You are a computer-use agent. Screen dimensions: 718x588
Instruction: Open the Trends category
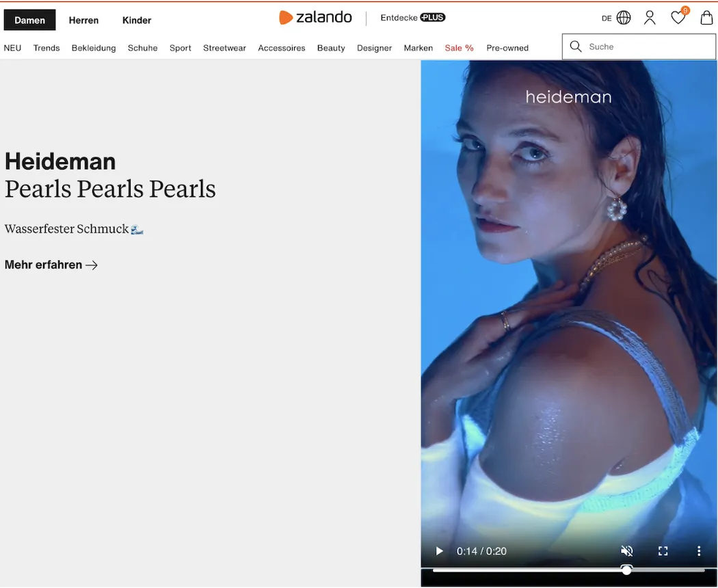pos(46,48)
